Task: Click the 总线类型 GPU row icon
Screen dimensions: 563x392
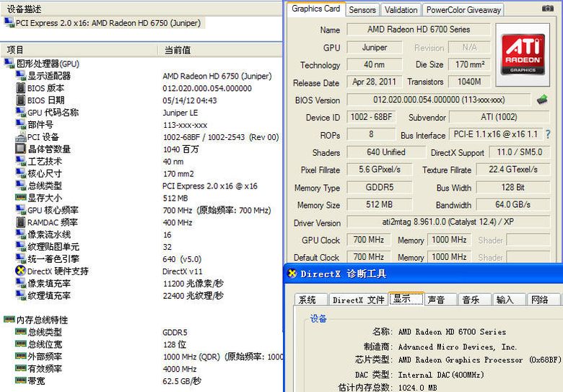Action: pos(21,186)
